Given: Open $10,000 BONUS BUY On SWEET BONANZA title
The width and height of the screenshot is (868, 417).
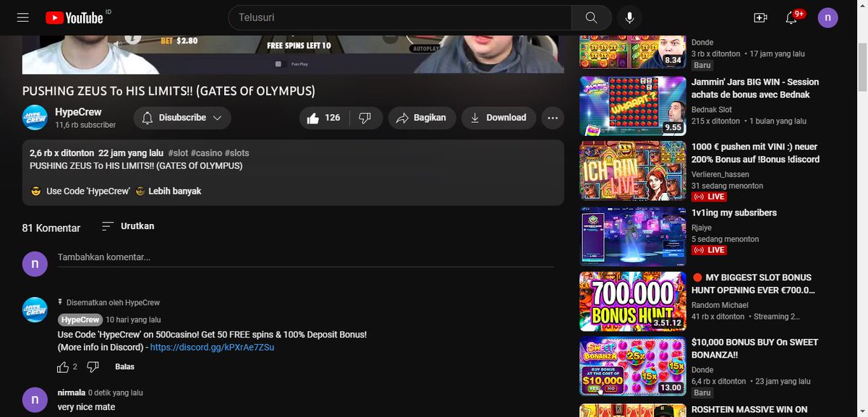Looking at the screenshot, I should (755, 349).
